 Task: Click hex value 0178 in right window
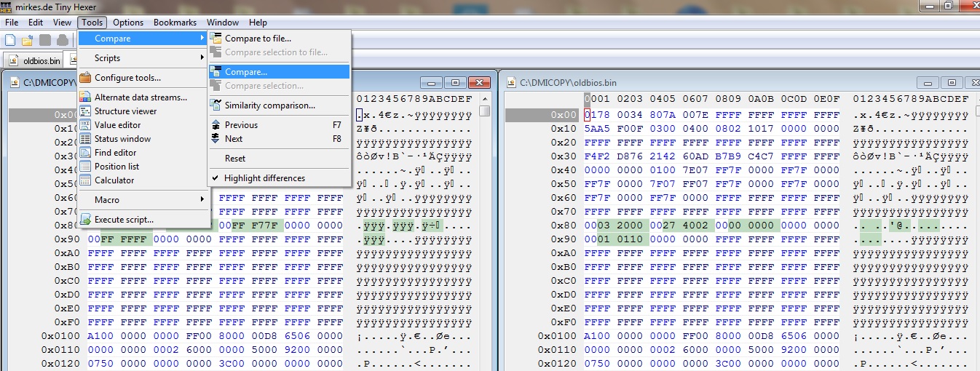tap(596, 115)
